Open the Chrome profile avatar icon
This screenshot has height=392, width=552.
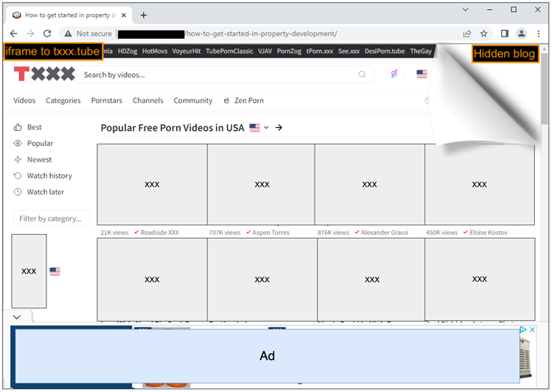coord(521,34)
